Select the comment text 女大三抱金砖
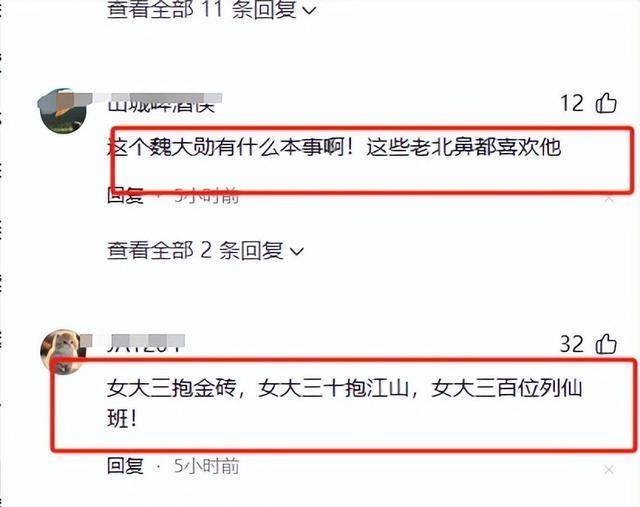 [344, 403]
